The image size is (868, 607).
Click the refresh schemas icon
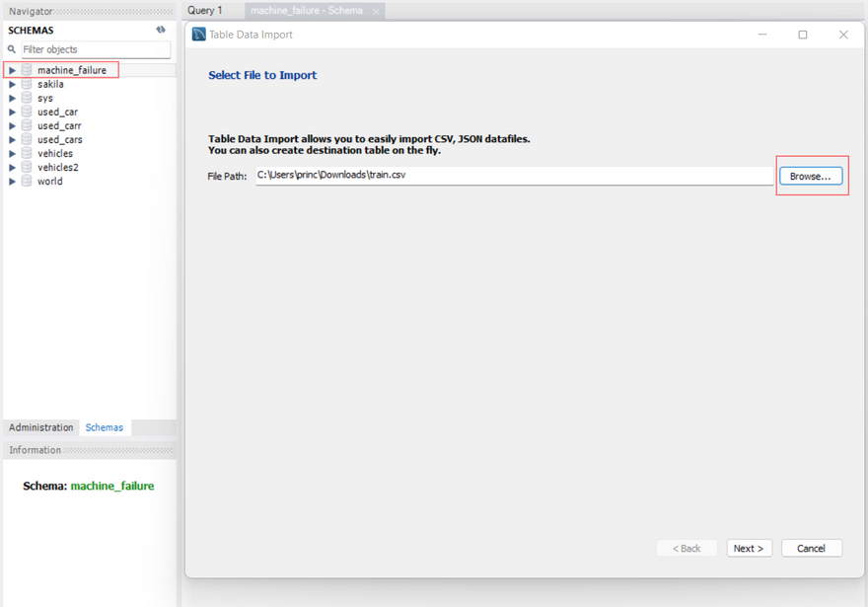pos(161,30)
